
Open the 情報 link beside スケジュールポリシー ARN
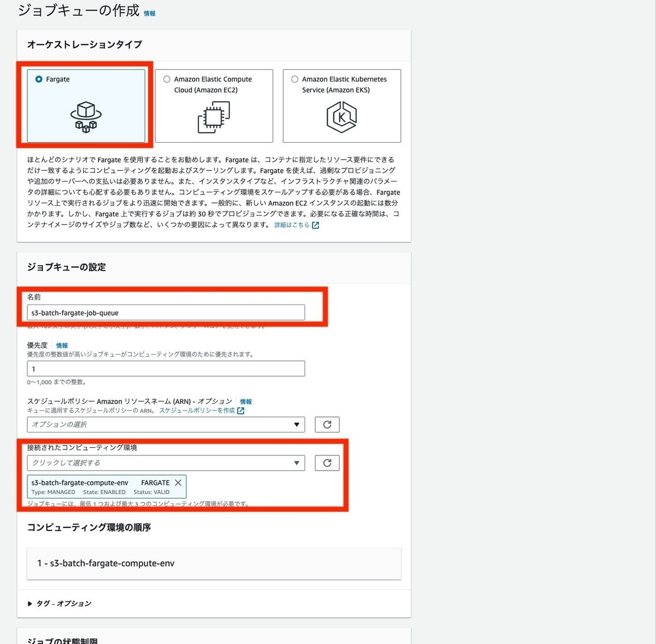246,401
